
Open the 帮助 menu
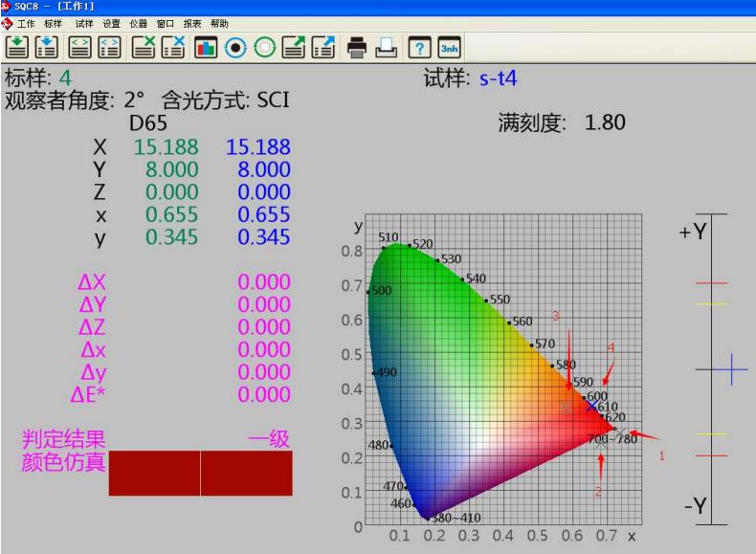click(219, 24)
